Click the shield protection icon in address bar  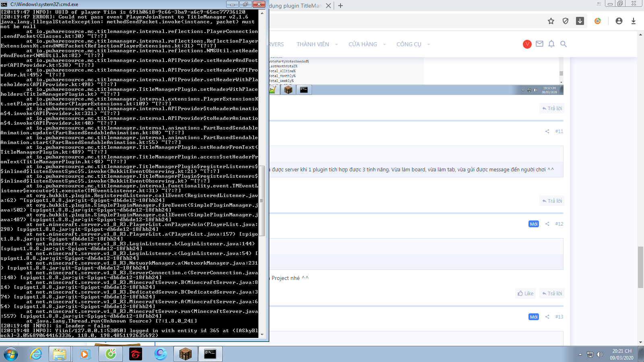coord(566,21)
